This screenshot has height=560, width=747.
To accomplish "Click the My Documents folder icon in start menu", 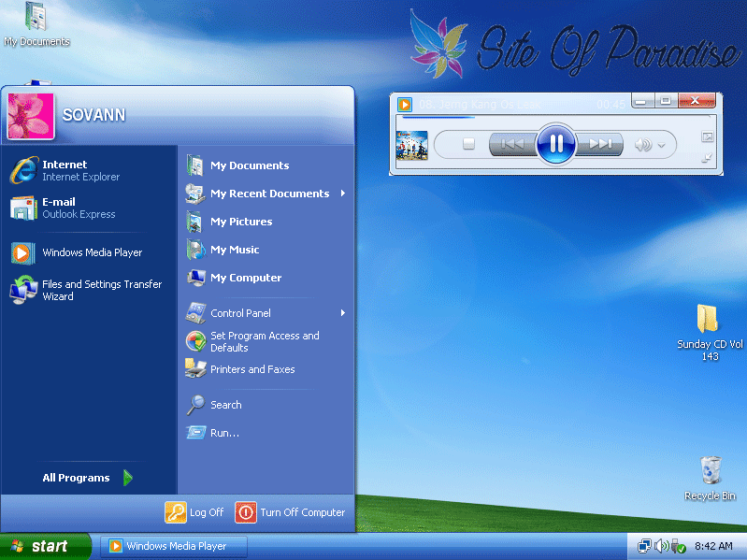I will coord(194,165).
